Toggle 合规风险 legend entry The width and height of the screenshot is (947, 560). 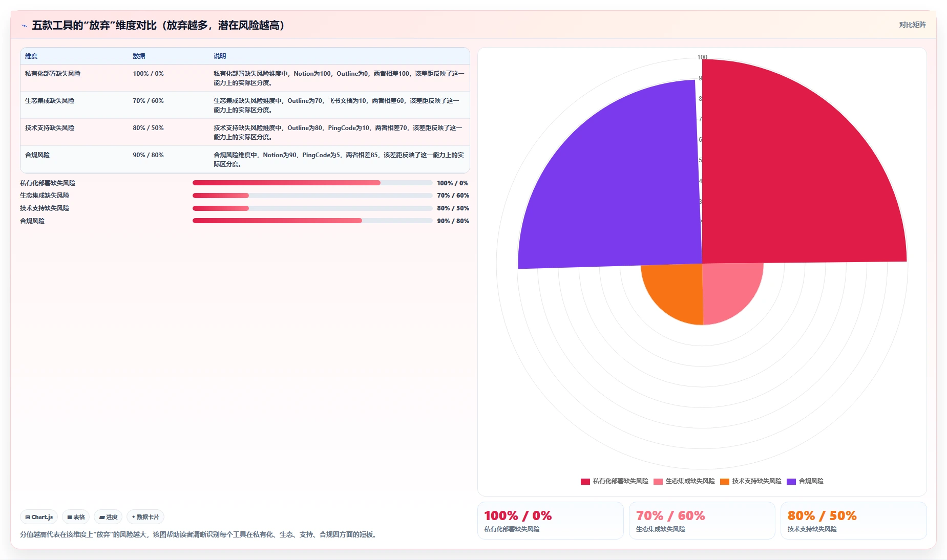tap(805, 481)
